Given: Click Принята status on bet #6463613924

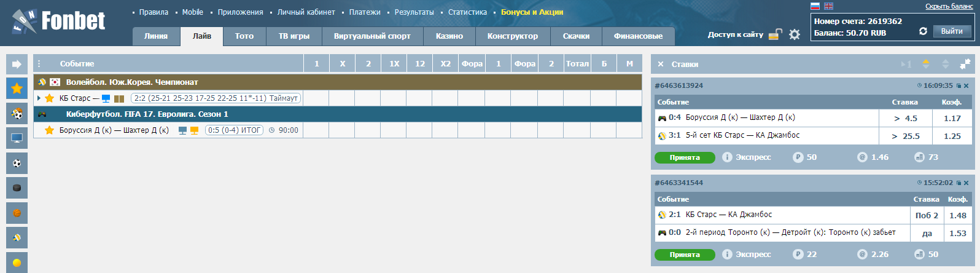Looking at the screenshot, I should [685, 157].
